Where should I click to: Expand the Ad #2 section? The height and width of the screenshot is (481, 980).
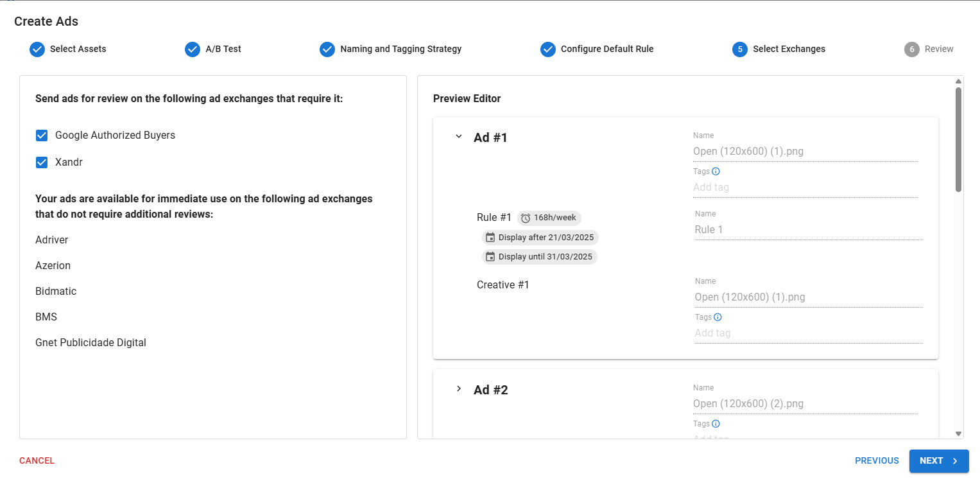[458, 389]
